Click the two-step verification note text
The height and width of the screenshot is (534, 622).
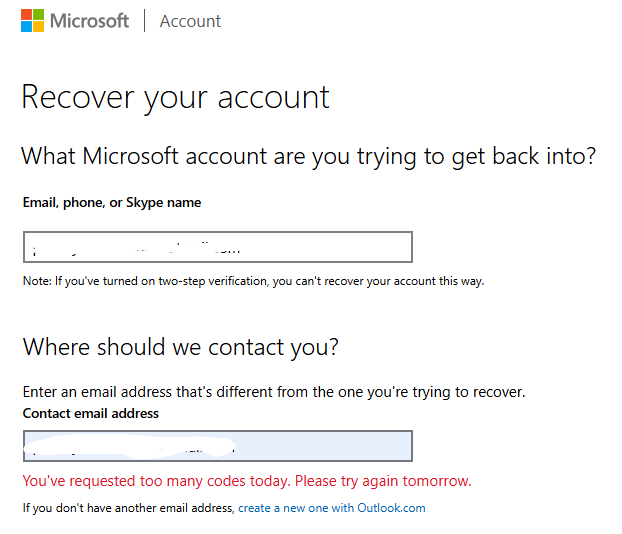tap(253, 281)
